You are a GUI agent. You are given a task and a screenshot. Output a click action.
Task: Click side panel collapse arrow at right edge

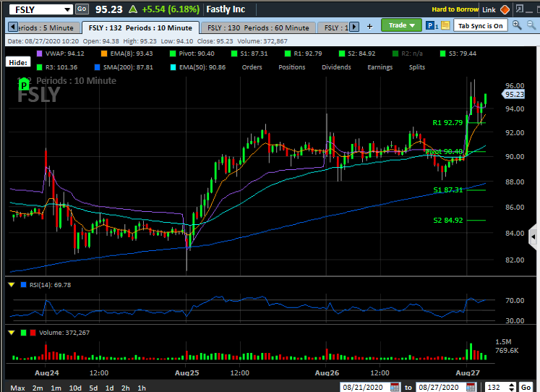(533, 237)
